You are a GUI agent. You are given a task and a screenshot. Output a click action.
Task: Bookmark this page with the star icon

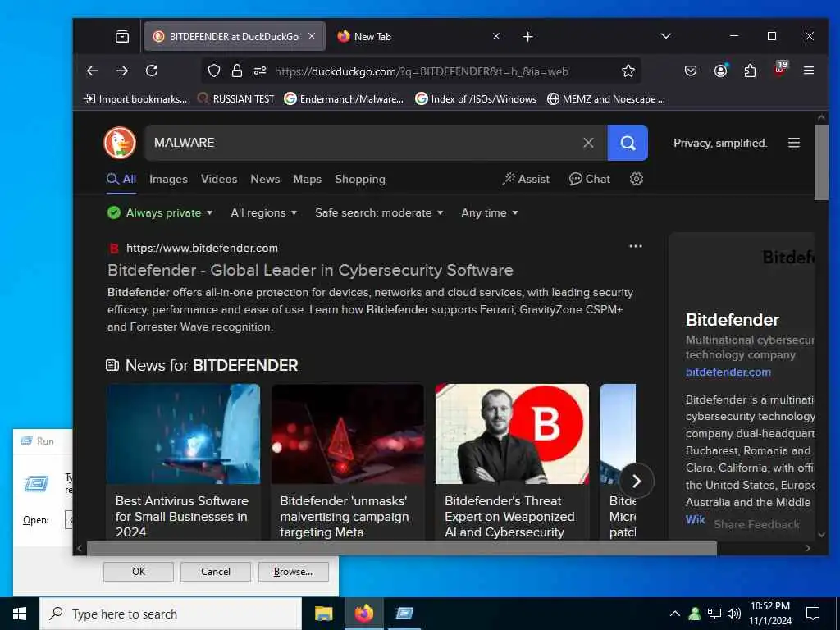click(628, 71)
